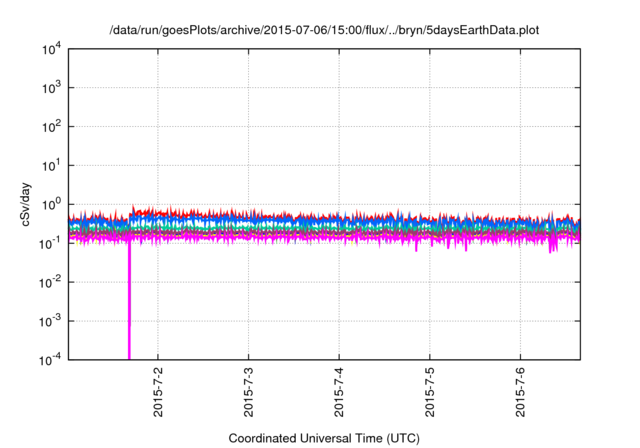Click the 2015-7-4 date tick label
Screen dimensions: 640x448
339,392
